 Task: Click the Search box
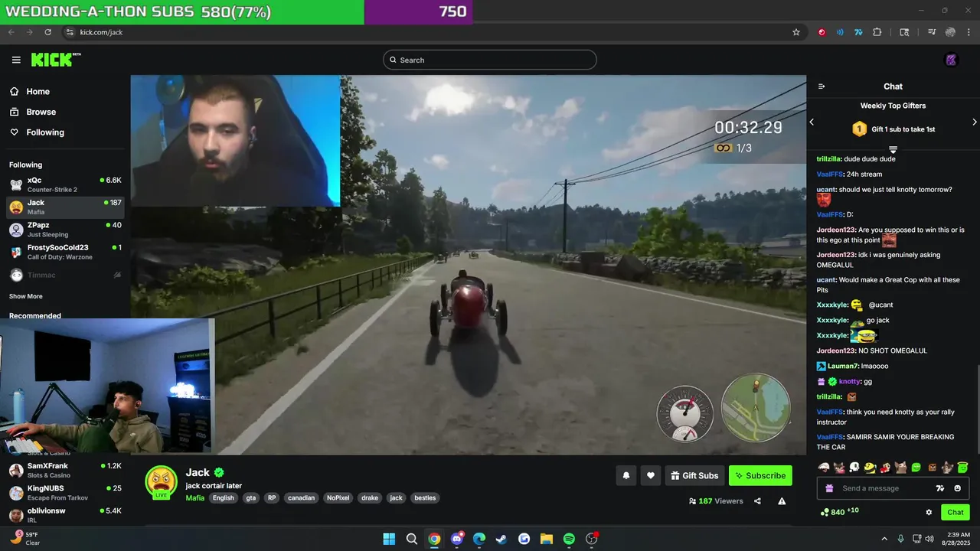490,60
